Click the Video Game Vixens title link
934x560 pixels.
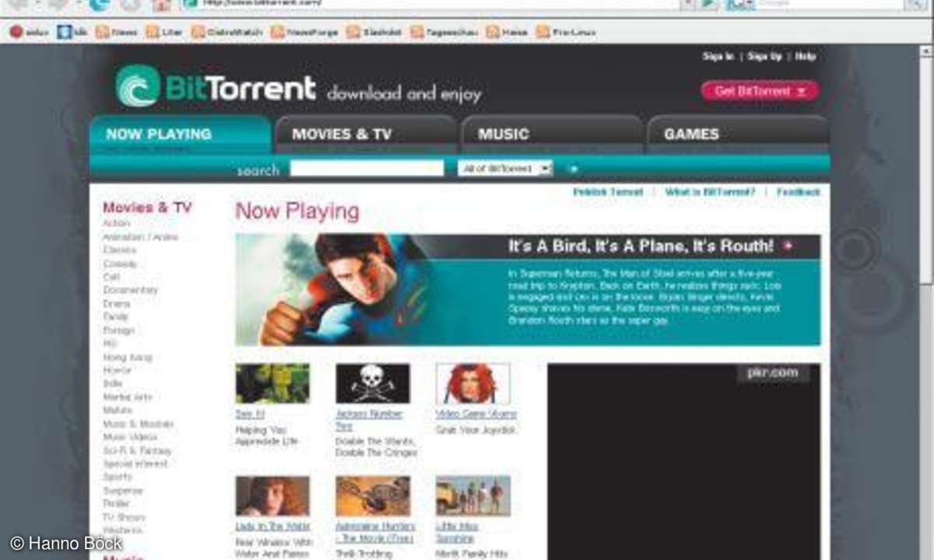[x=476, y=414]
